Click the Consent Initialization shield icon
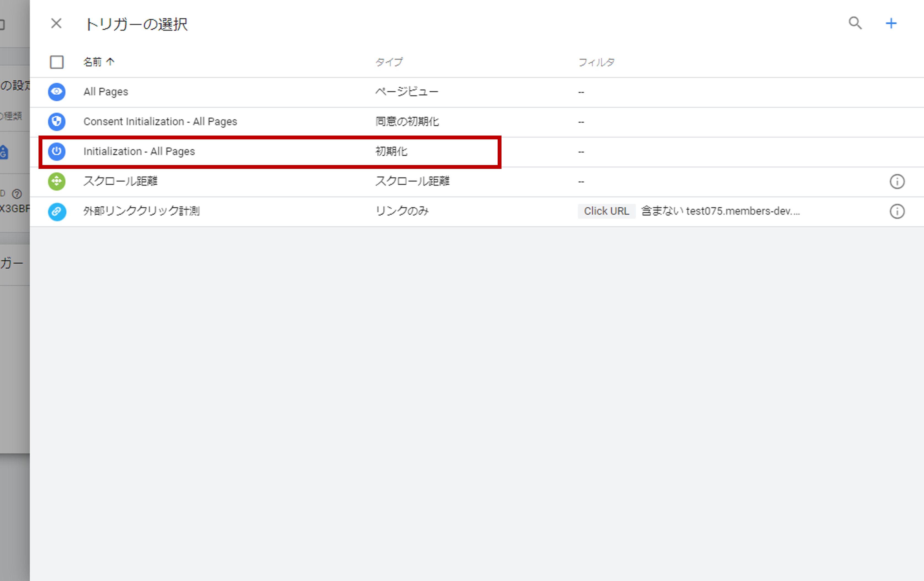Image resolution: width=924 pixels, height=581 pixels. [56, 121]
